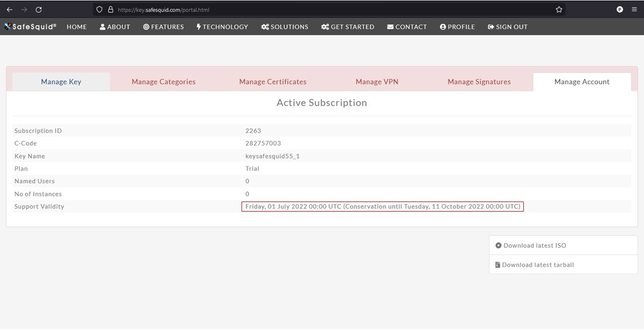
Task: Click the Plan value Trial
Action: point(253,168)
